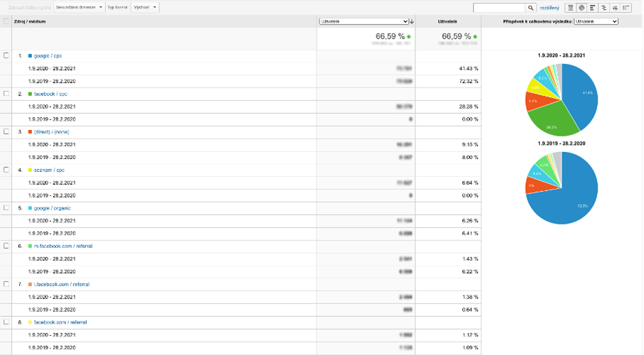The height and width of the screenshot is (355, 644).
Task: Switch to comparison view icon
Action: click(604, 8)
